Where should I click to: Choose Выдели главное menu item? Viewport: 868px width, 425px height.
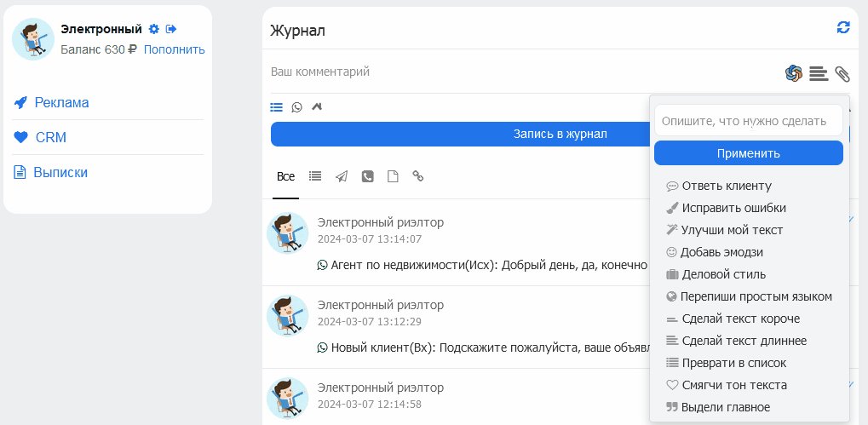718,407
